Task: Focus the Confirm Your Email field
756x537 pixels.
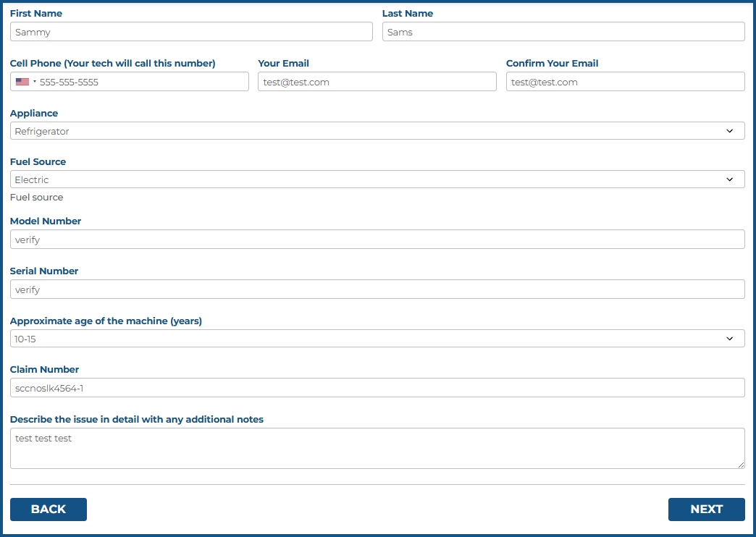Action: click(625, 82)
